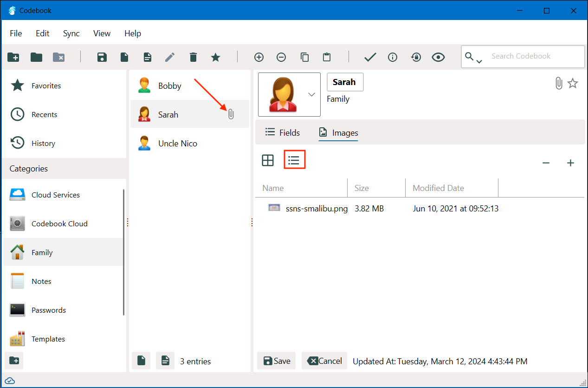
Task: Select the Passwords category
Action: tap(63, 310)
